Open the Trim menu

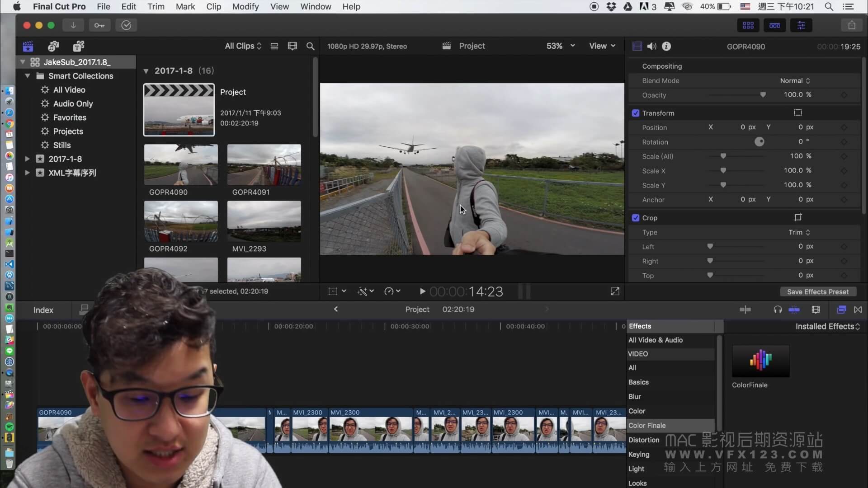pyautogui.click(x=156, y=6)
